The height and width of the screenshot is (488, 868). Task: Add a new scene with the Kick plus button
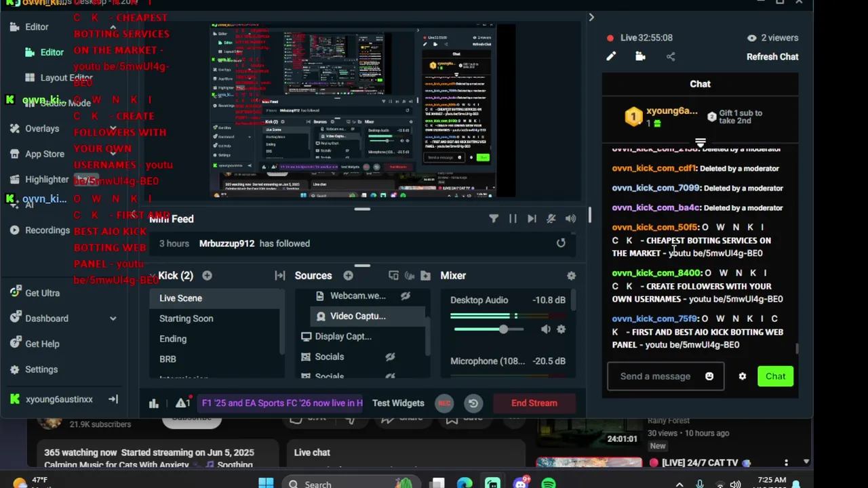coord(207,275)
